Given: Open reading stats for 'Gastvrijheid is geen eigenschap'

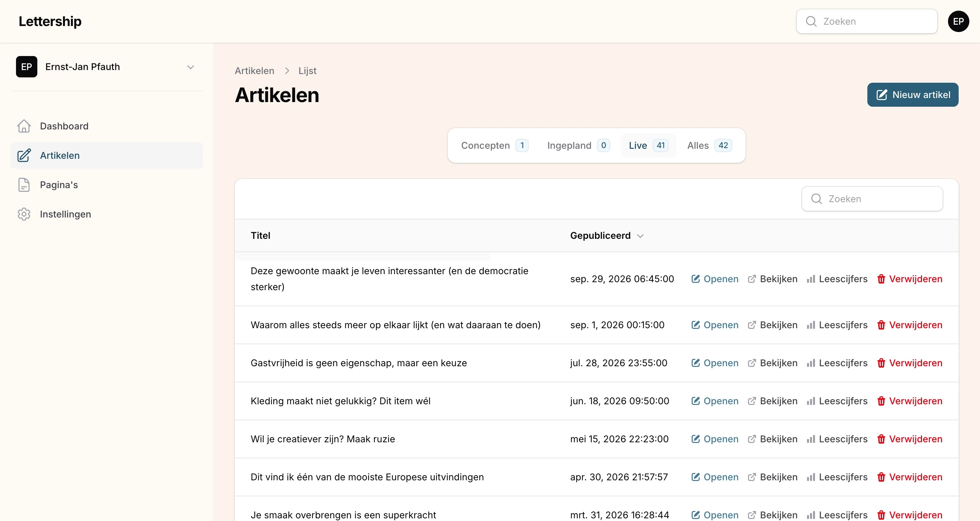Looking at the screenshot, I should 837,363.
